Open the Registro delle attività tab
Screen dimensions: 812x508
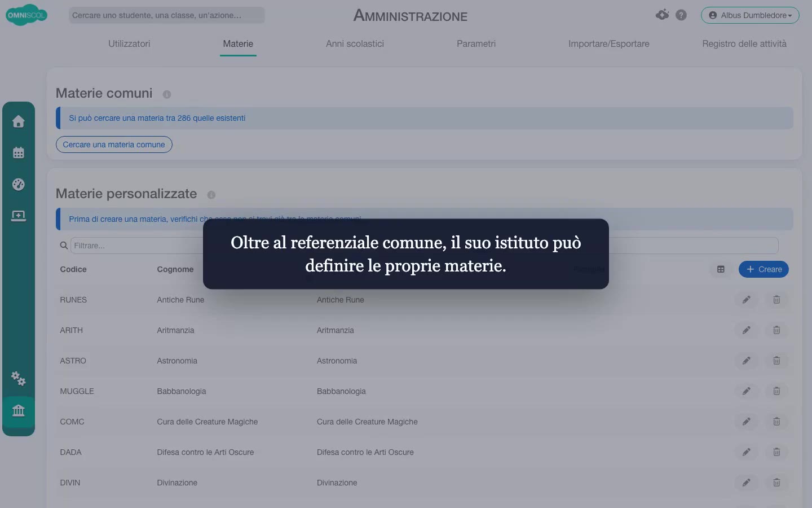point(744,43)
